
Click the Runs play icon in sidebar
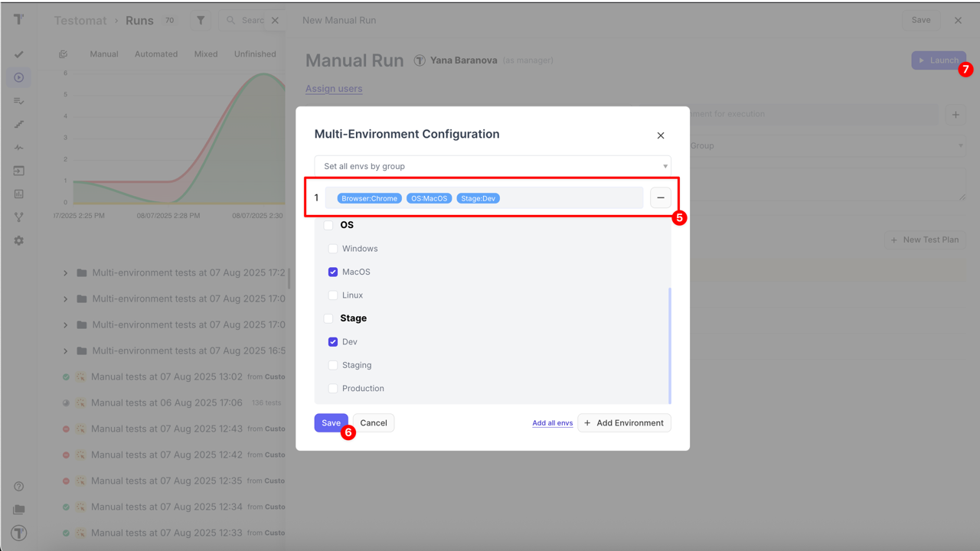(x=19, y=77)
